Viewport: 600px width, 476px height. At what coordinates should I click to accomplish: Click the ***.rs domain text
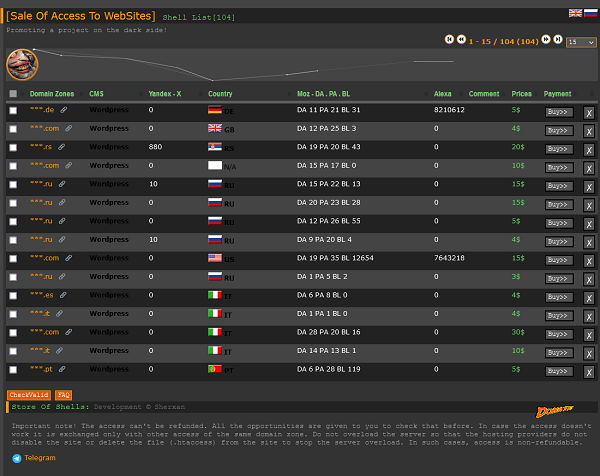pyautogui.click(x=41, y=147)
